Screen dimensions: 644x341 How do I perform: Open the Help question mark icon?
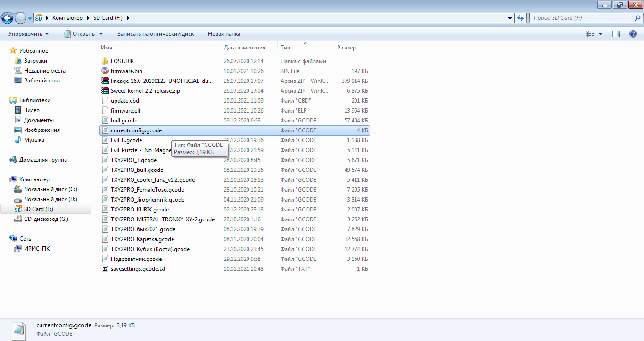pos(633,34)
